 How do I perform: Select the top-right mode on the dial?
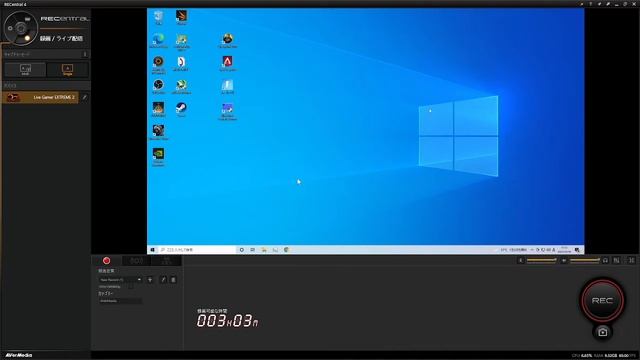(27, 19)
